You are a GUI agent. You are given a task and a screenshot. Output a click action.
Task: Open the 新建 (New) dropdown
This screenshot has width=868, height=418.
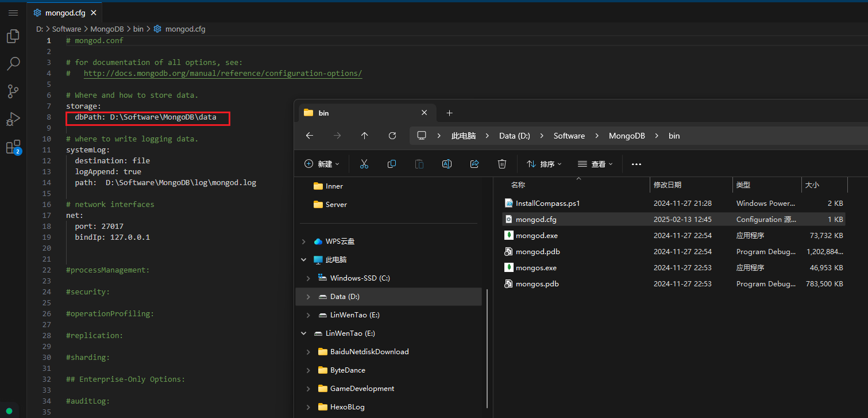[322, 164]
